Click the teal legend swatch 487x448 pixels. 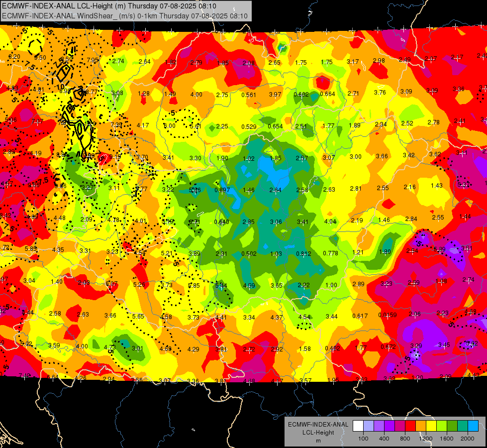(x=463, y=426)
